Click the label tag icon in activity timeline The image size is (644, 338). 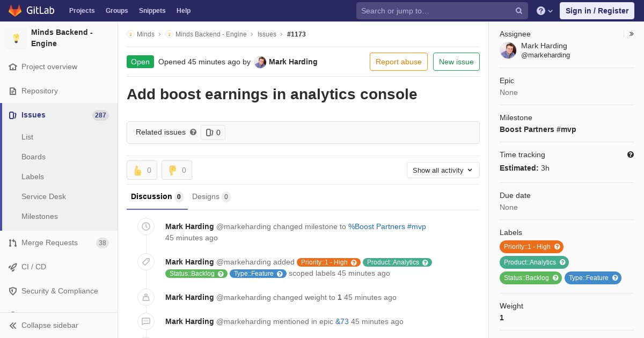[146, 262]
